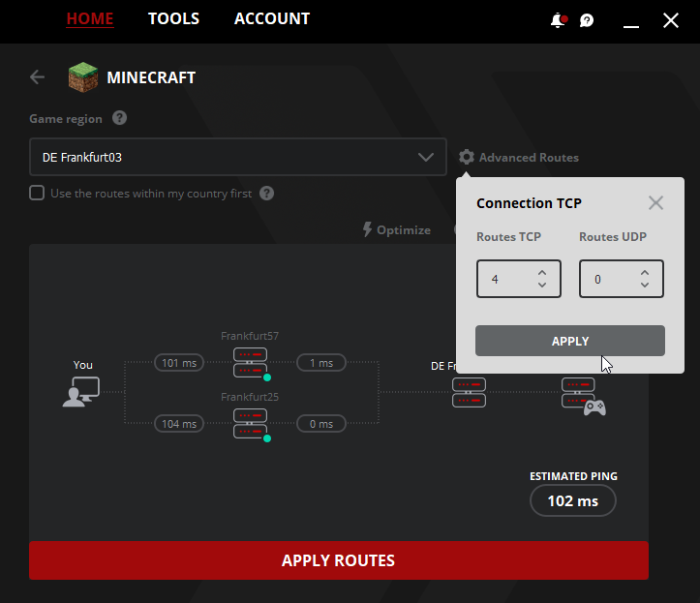Click the red APPLY ROUTES button
This screenshot has width=700, height=603.
tap(339, 560)
